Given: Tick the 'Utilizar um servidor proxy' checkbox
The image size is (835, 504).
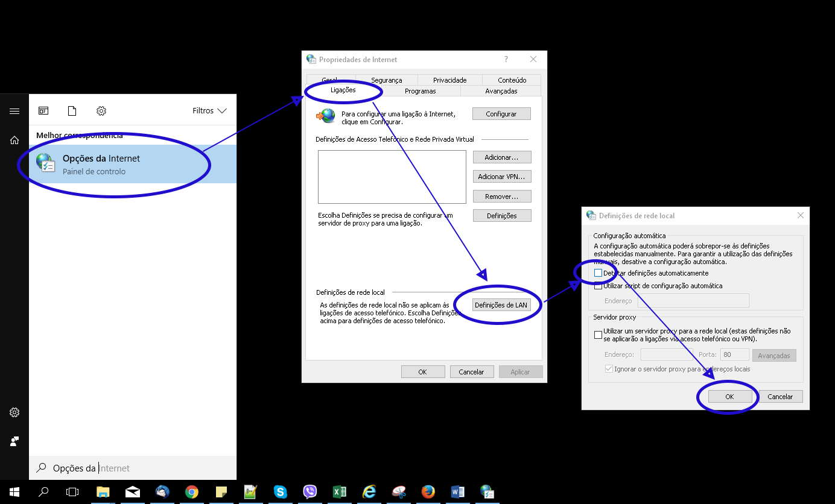Looking at the screenshot, I should tap(598, 335).
